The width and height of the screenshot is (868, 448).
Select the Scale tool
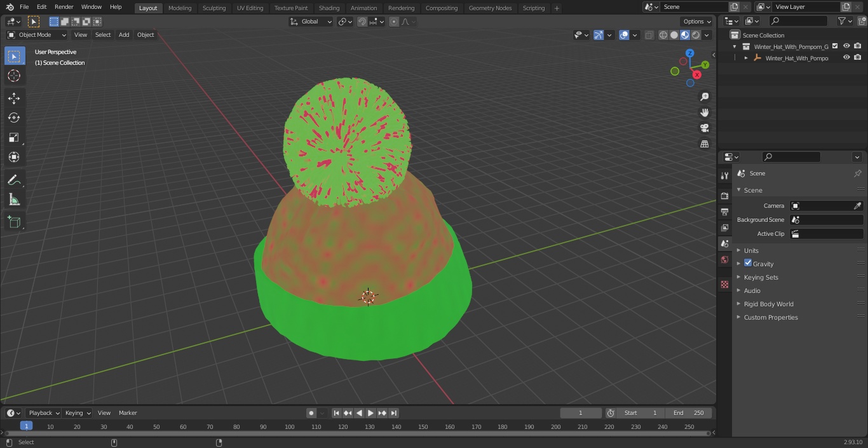click(x=14, y=137)
